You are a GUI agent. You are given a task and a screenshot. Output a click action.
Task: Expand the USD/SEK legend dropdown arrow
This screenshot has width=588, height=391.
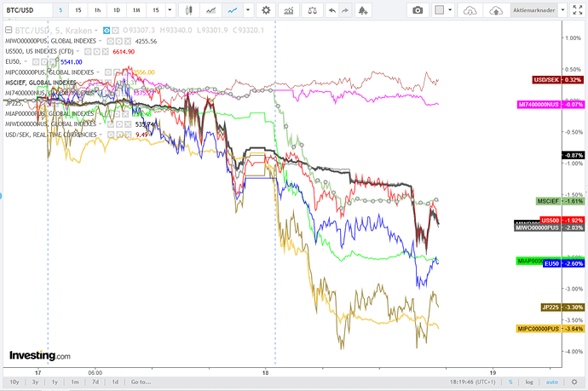click(x=101, y=135)
